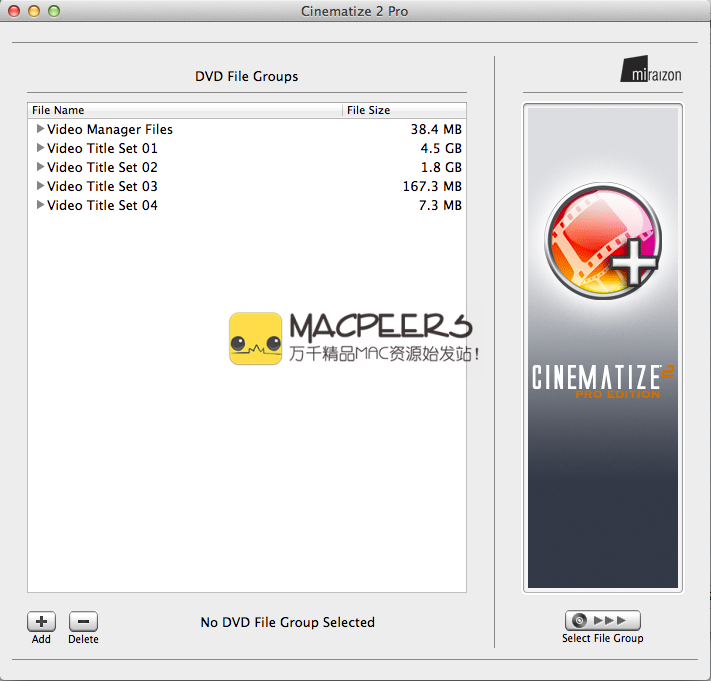Expand Video Title Set 03 triangle
Viewport: 711px width, 681px height.
[40, 186]
